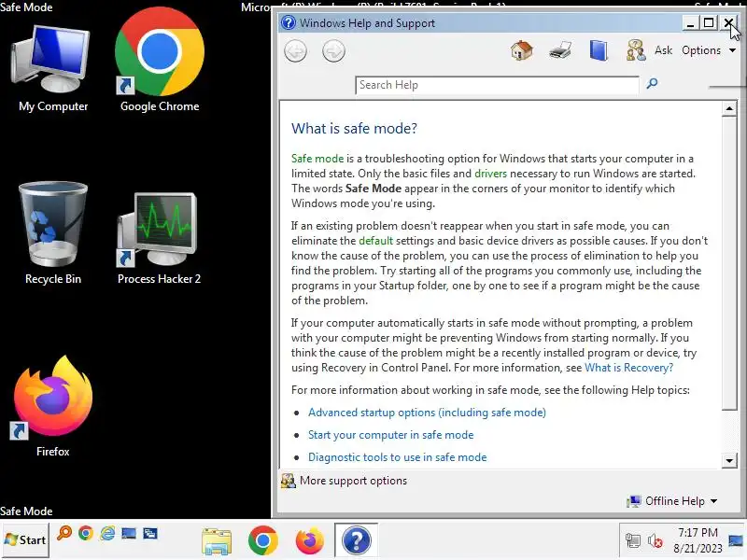Open the green drivers definition link
747x560 pixels.
[490, 174]
